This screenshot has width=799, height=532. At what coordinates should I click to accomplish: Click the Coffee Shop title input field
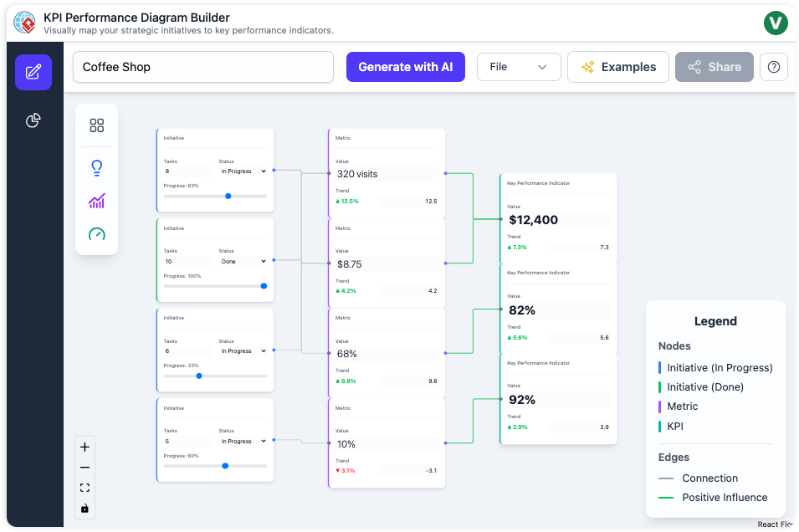click(202, 67)
